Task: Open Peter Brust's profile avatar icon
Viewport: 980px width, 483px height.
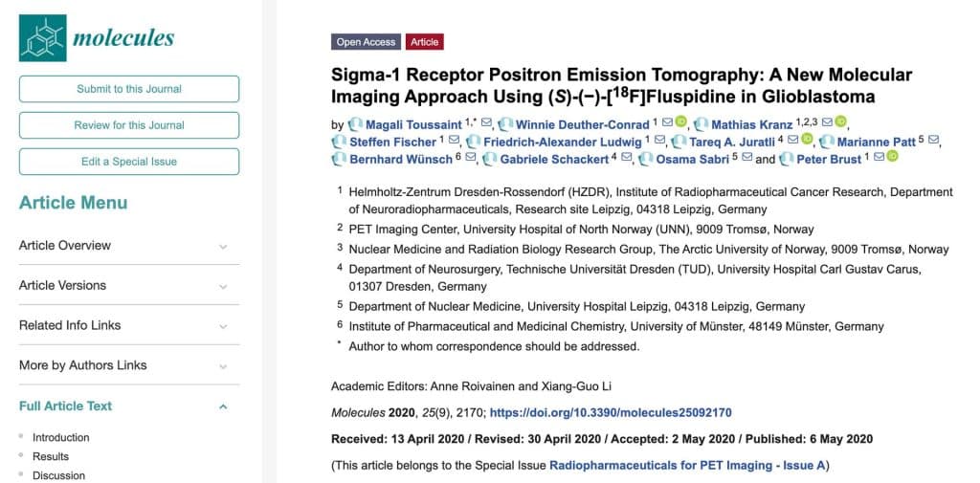Action: coord(787,160)
